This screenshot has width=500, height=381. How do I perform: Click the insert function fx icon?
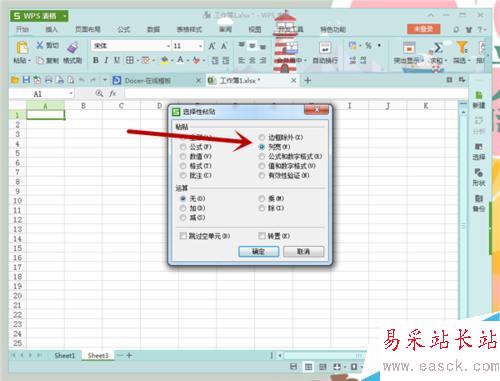click(x=113, y=93)
